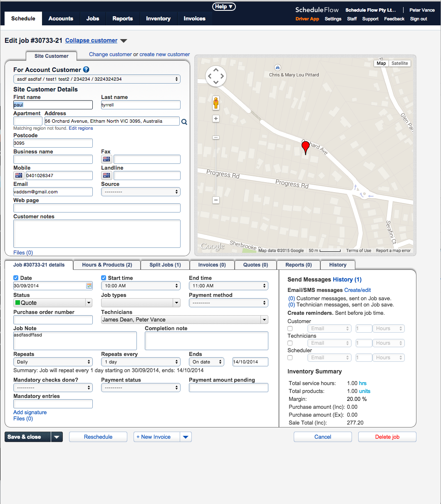Switch to the job History tab

[338, 265]
